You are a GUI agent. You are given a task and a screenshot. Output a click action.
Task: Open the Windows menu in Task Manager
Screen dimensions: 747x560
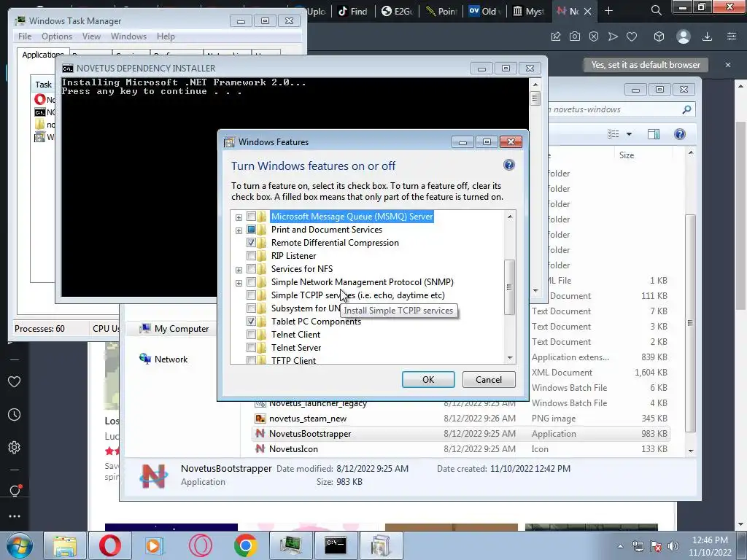tap(128, 36)
